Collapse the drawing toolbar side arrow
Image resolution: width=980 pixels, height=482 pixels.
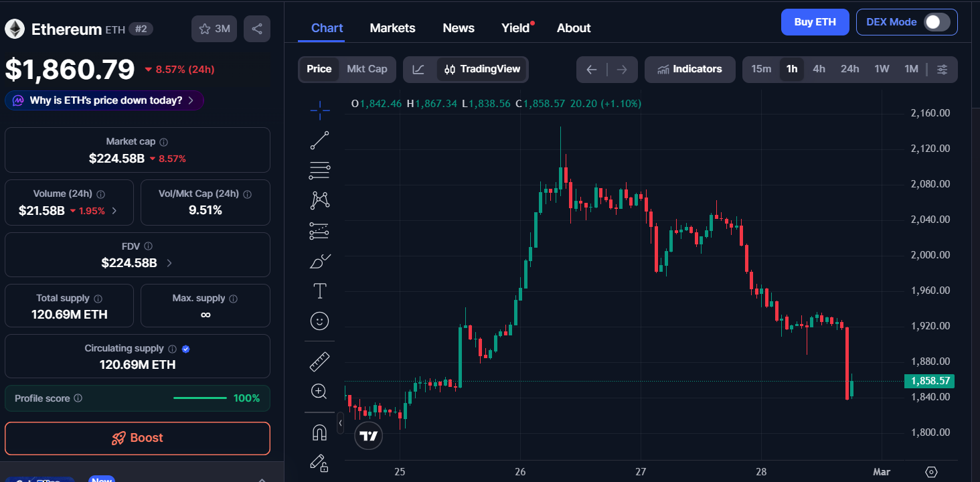click(341, 423)
